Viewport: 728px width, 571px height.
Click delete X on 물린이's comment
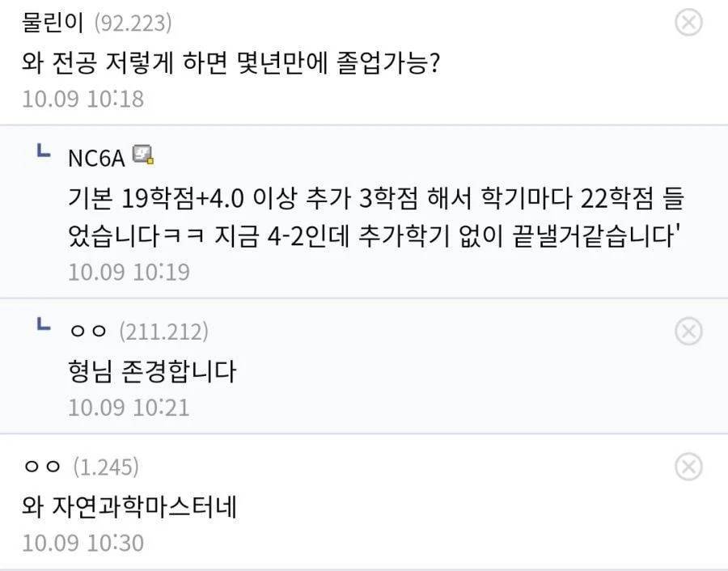click(688, 23)
